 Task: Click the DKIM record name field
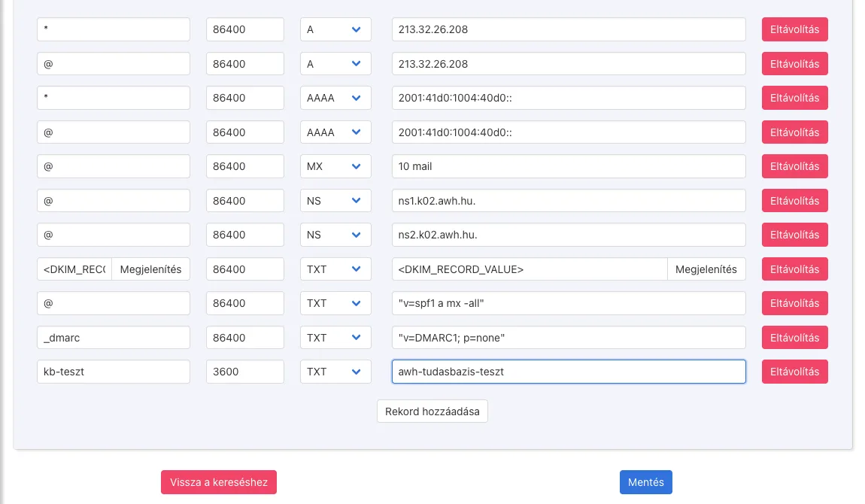tap(74, 269)
